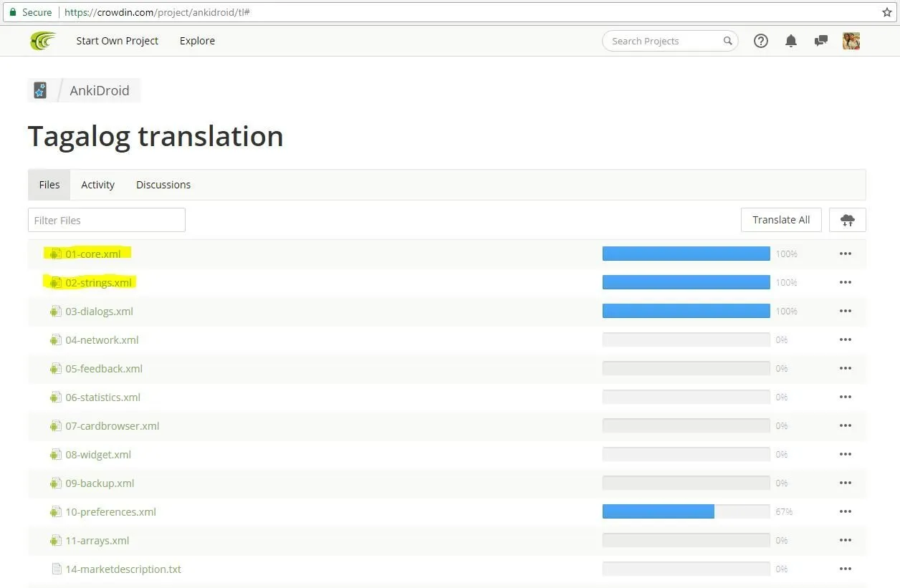Click the Translate All button

[781, 220]
